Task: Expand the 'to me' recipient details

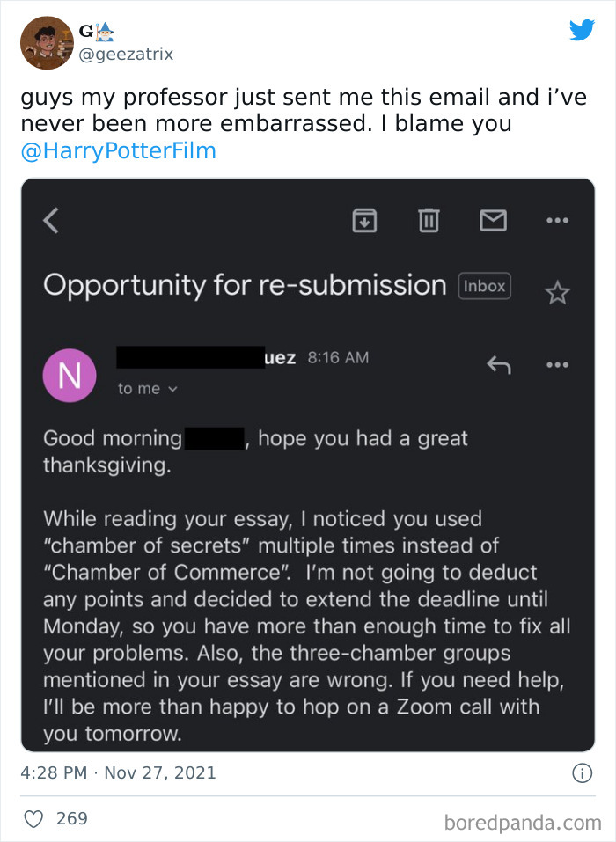Action: [148, 388]
